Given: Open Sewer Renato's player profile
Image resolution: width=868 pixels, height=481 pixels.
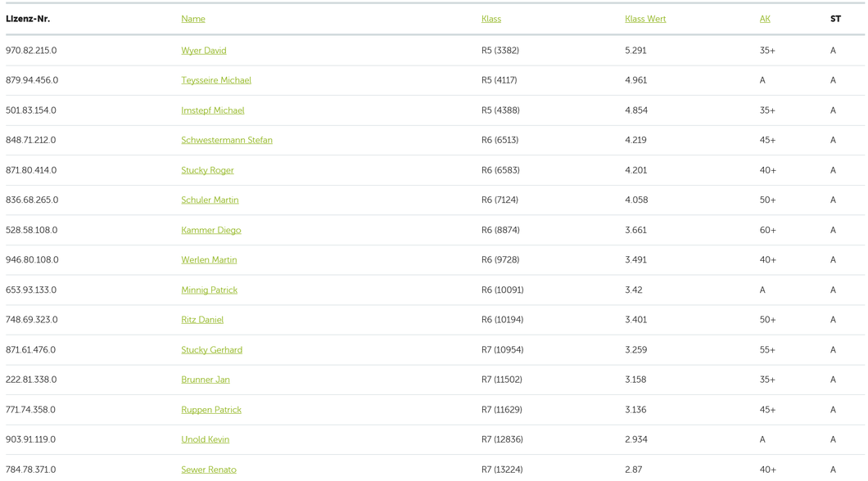Looking at the screenshot, I should click(209, 470).
